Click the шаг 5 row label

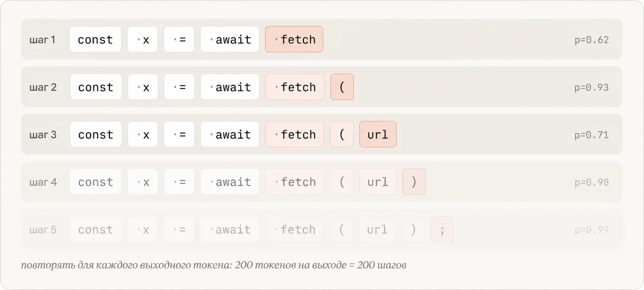coord(43,230)
